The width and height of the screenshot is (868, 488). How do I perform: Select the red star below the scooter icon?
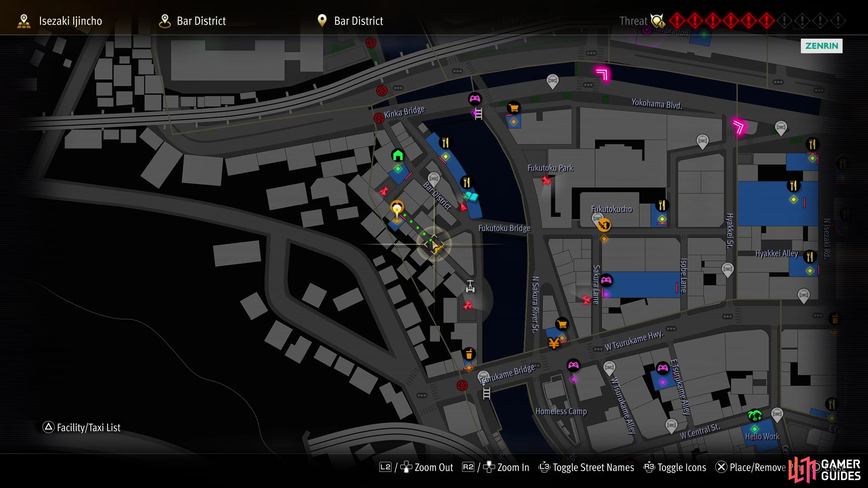pyautogui.click(x=468, y=305)
